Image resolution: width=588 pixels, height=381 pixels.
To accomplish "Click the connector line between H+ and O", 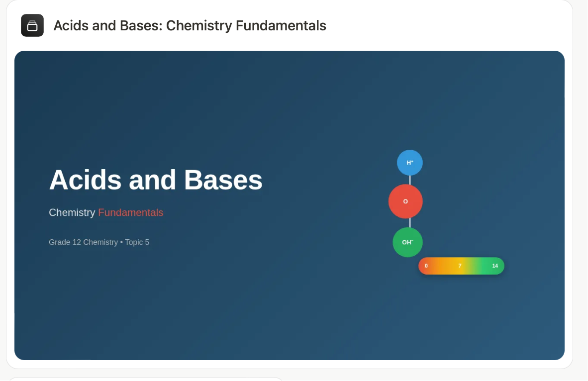I will (x=410, y=180).
